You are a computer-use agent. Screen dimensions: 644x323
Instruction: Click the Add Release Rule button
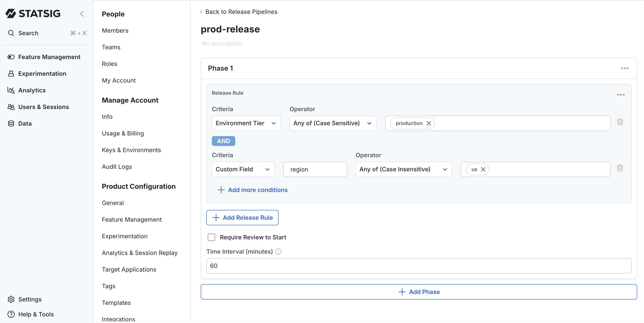pyautogui.click(x=242, y=218)
